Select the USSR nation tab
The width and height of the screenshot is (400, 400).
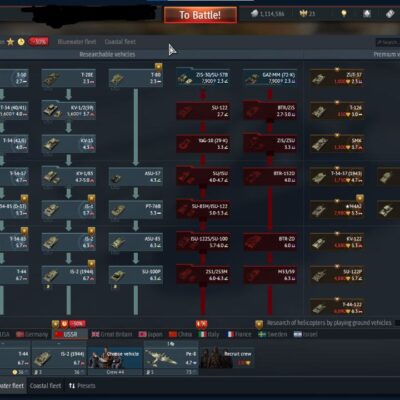[x=69, y=334]
